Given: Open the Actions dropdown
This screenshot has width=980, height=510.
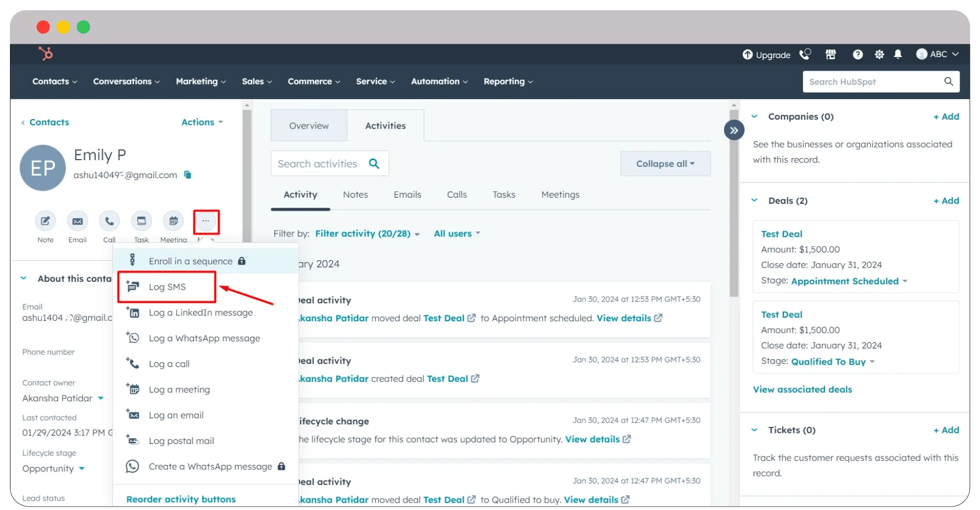Looking at the screenshot, I should tap(202, 122).
